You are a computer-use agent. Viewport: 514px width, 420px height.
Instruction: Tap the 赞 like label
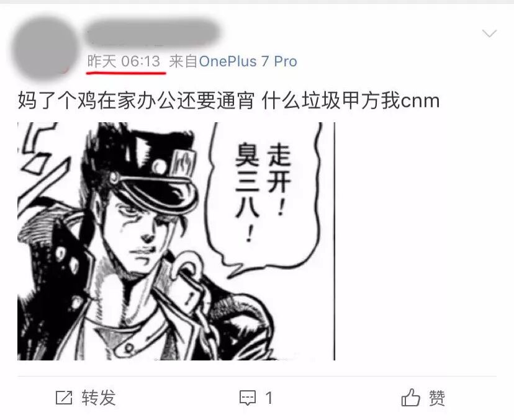click(x=437, y=398)
